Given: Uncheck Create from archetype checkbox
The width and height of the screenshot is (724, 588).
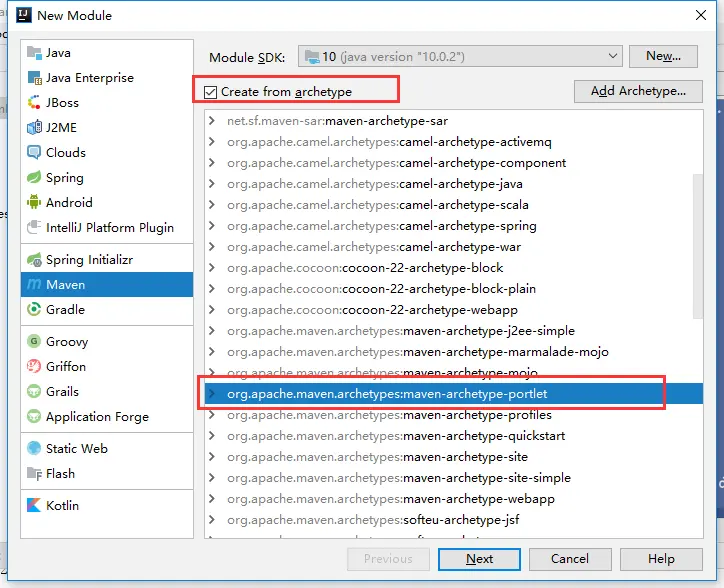Looking at the screenshot, I should click(211, 92).
